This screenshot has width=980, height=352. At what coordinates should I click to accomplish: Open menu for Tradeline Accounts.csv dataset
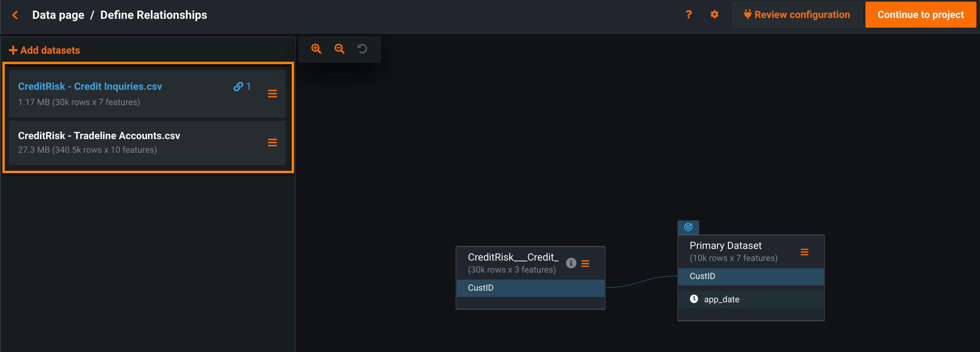pos(272,143)
